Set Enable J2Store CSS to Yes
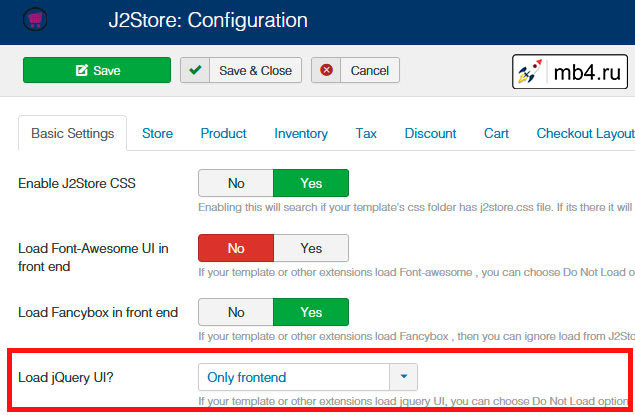The width and height of the screenshot is (635, 415). point(311,183)
